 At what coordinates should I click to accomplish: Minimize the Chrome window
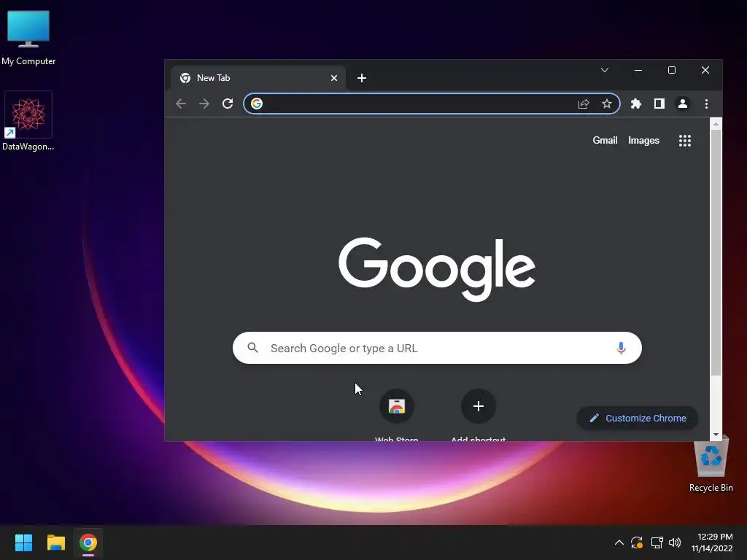638,71
